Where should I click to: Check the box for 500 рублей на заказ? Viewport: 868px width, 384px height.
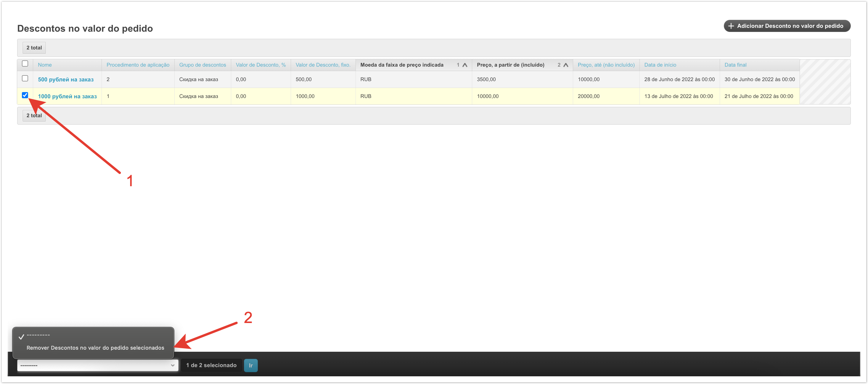[25, 78]
